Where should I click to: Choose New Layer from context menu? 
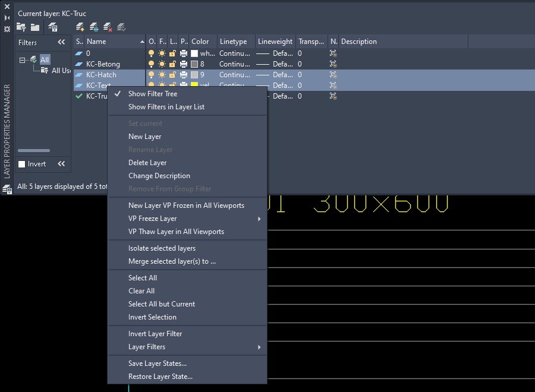click(187, 137)
